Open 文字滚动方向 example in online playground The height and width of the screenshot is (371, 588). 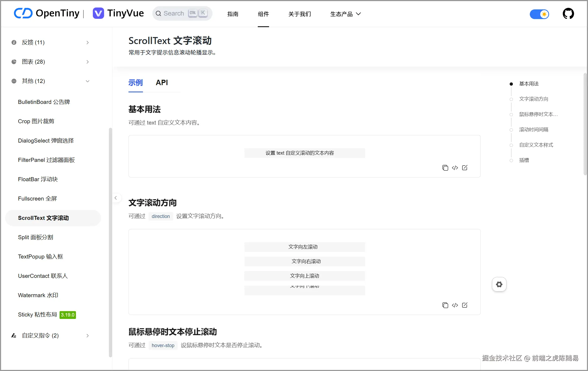point(465,305)
